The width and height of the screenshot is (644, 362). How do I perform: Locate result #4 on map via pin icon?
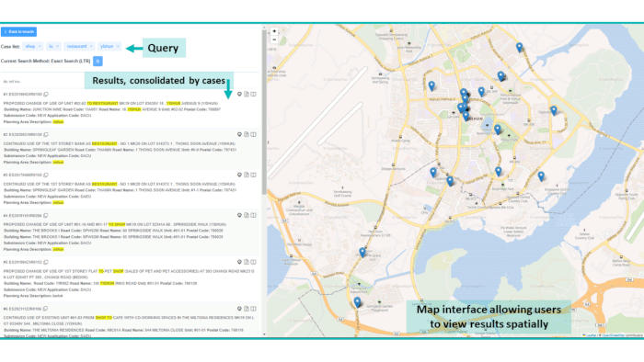(x=239, y=215)
